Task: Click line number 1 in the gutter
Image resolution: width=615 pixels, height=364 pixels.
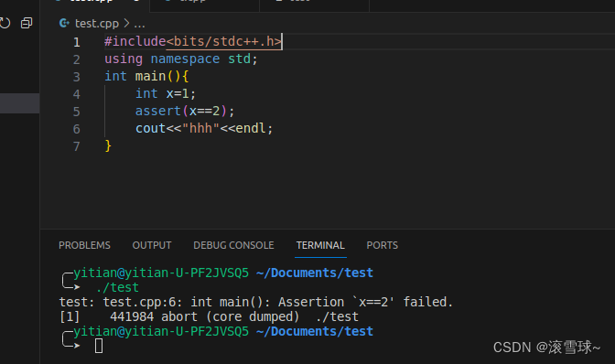Action: click(77, 42)
